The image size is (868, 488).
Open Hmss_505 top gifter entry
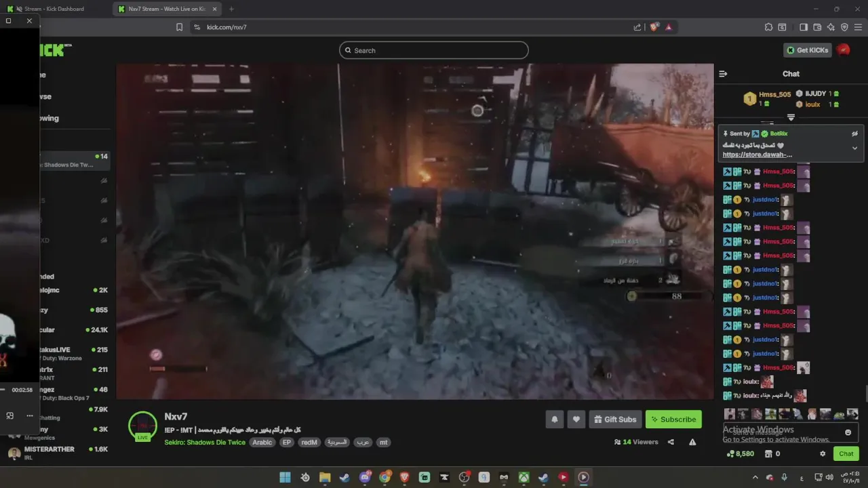click(768, 99)
